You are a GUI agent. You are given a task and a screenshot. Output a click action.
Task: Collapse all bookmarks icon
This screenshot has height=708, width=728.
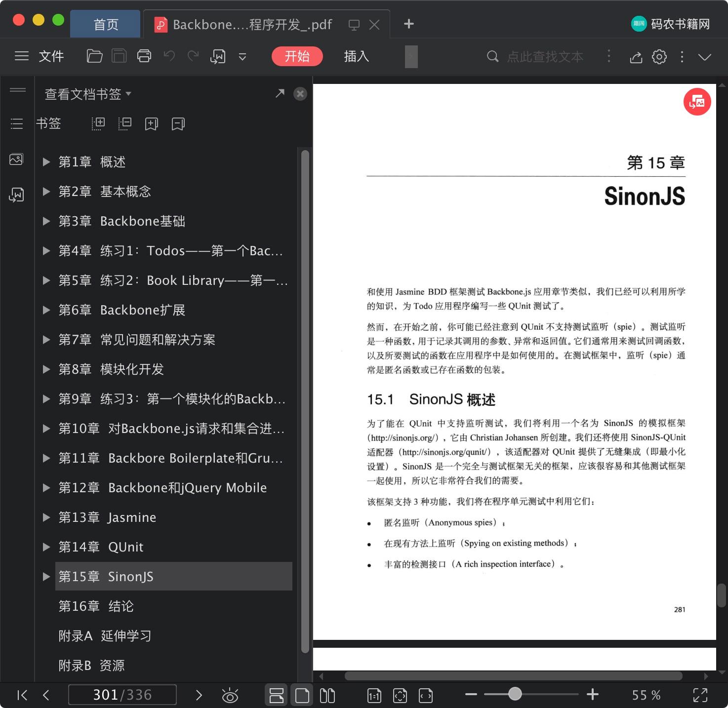pos(125,123)
